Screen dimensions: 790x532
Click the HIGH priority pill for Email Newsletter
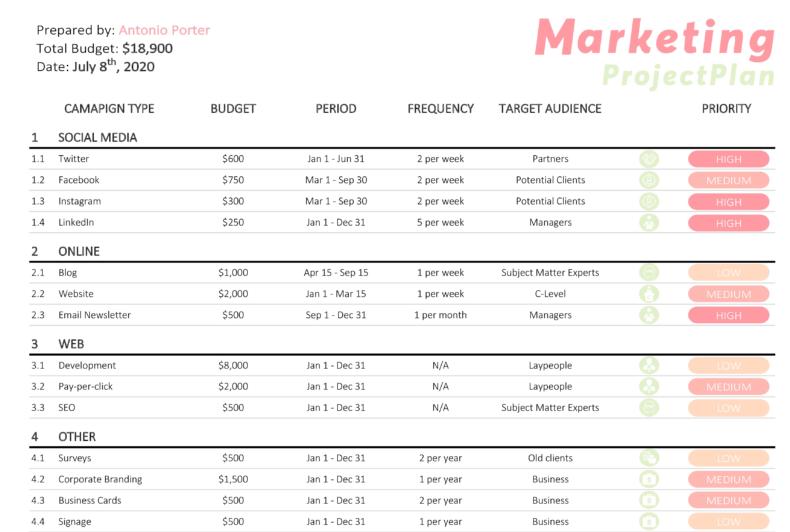click(x=729, y=315)
